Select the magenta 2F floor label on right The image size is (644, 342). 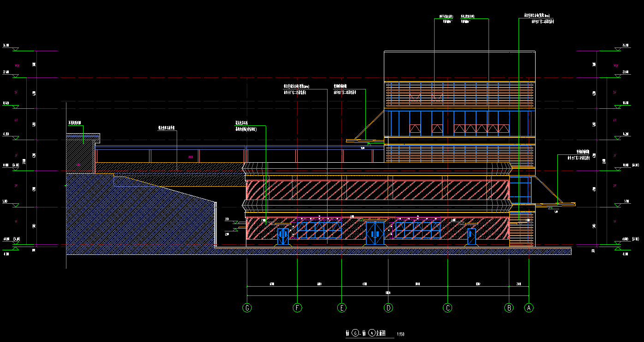pos(615,186)
